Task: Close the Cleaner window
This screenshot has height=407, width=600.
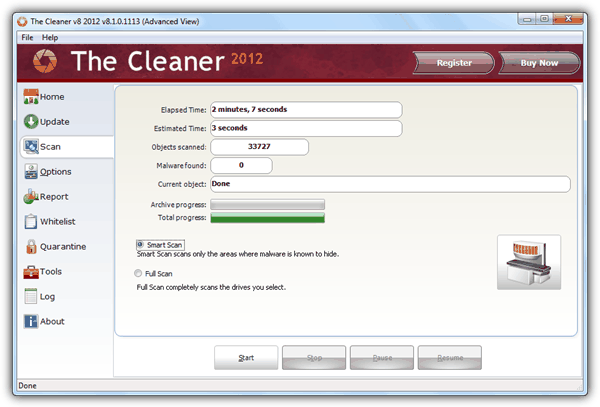Action: [568, 19]
